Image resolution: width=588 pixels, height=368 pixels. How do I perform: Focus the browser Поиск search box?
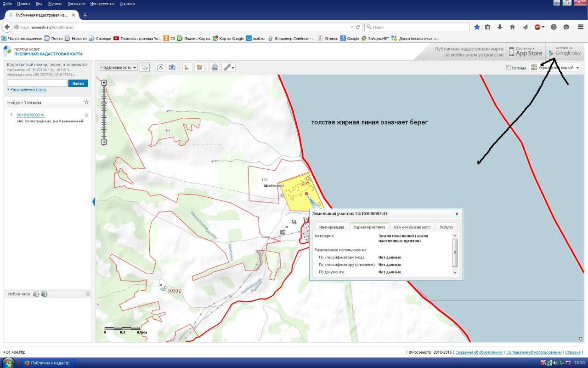pyautogui.click(x=417, y=27)
